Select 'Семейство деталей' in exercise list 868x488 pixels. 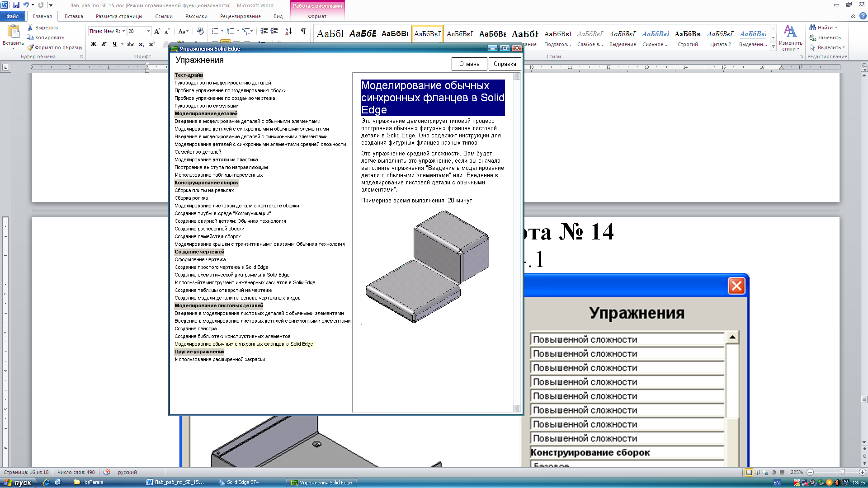198,152
